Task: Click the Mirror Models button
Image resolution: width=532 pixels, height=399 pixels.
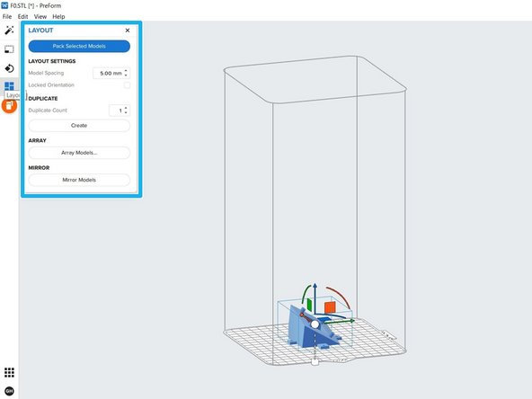Action: [x=79, y=180]
